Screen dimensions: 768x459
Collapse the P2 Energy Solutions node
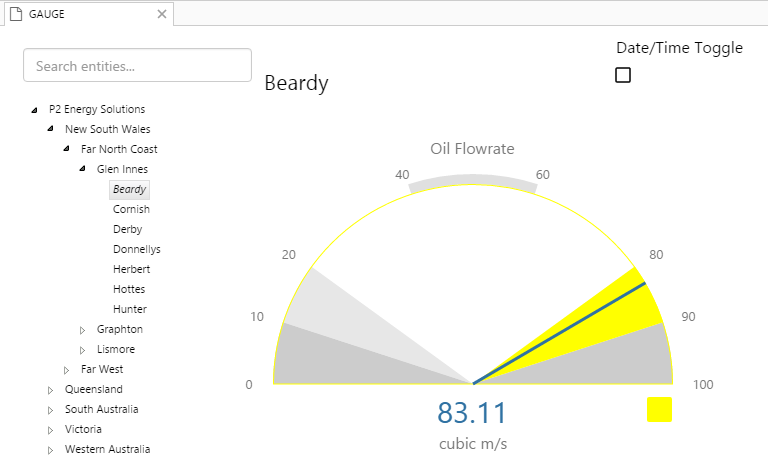[x=35, y=110]
